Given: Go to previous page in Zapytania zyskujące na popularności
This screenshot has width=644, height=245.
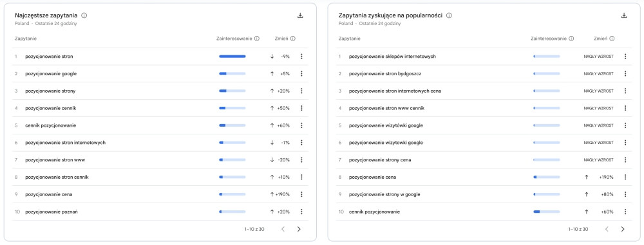Looking at the screenshot, I should click(x=607, y=229).
